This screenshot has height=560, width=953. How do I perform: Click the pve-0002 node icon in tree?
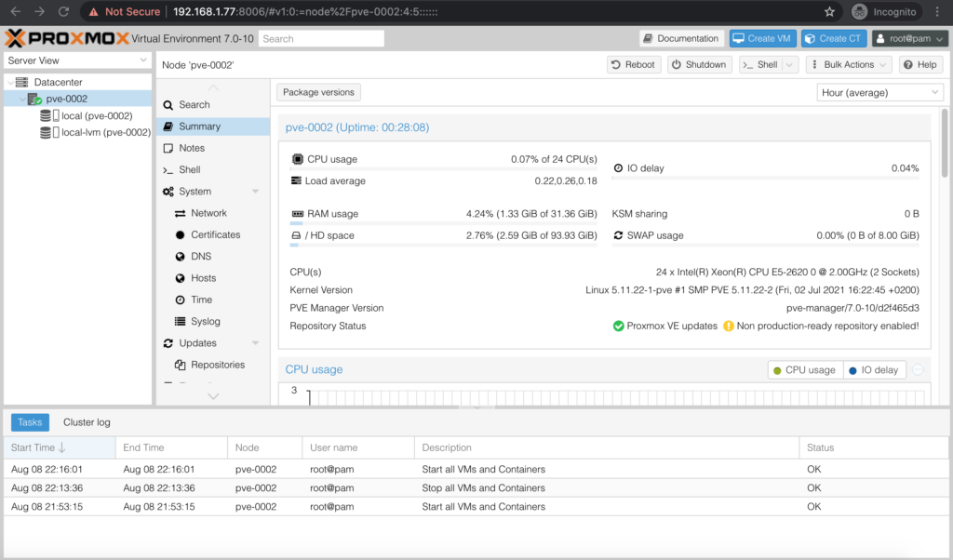tap(34, 99)
